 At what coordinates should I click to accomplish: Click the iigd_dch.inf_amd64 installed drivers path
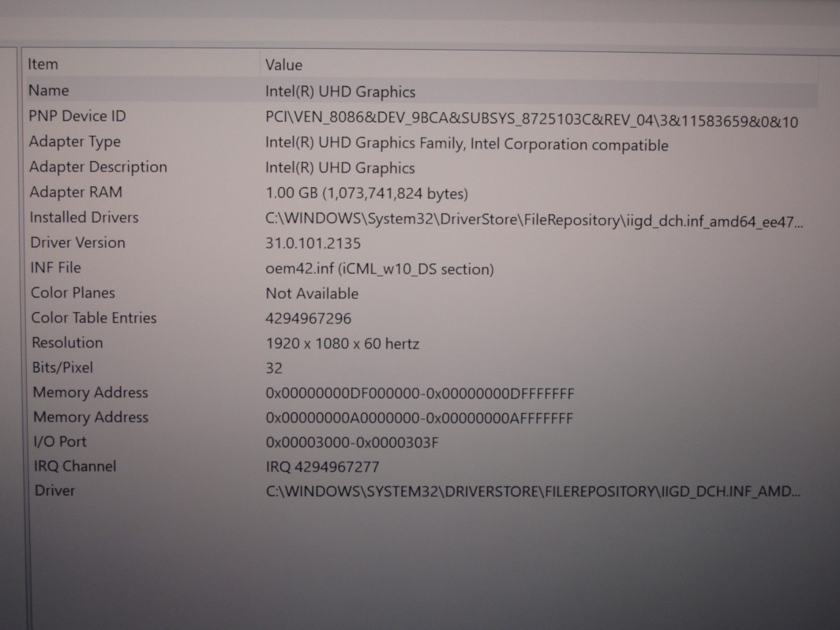(534, 220)
